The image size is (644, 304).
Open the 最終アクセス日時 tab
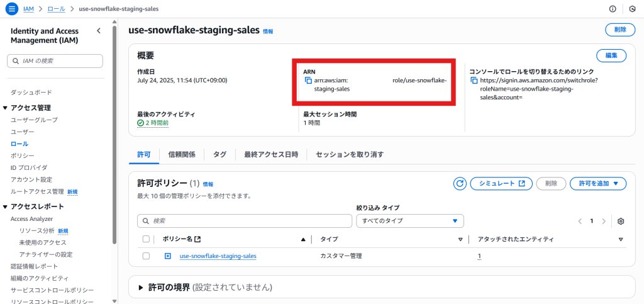click(x=271, y=154)
